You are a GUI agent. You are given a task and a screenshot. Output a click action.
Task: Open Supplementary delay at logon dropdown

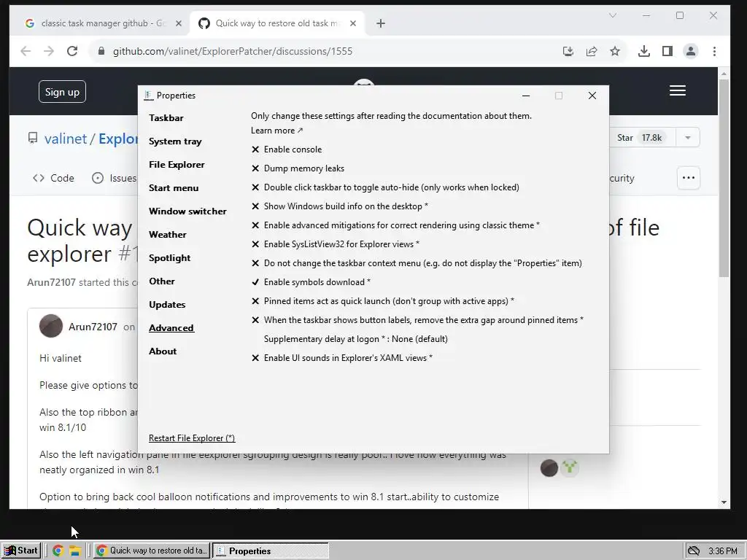coord(356,339)
